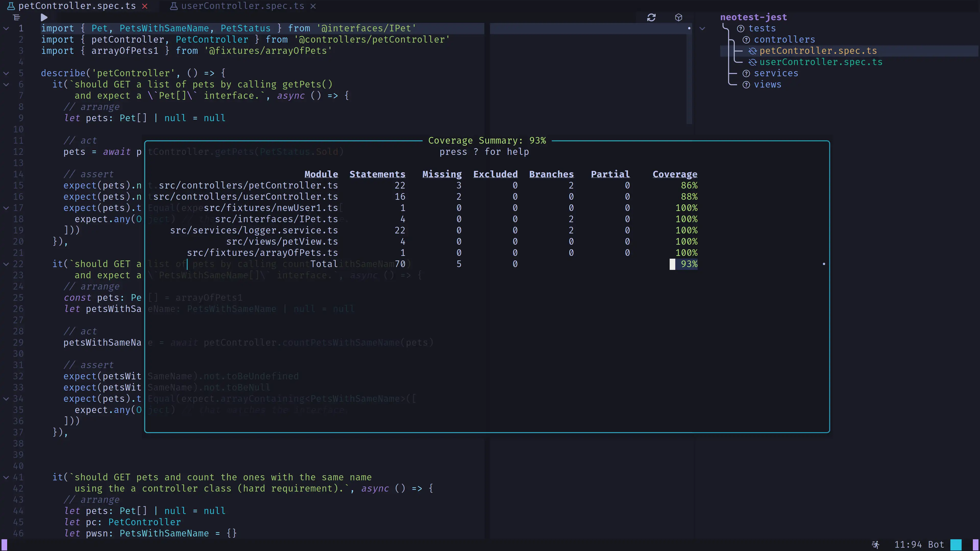Click the flask icon on petController.spec.ts tab
The height and width of the screenshot is (551, 980).
(x=11, y=6)
